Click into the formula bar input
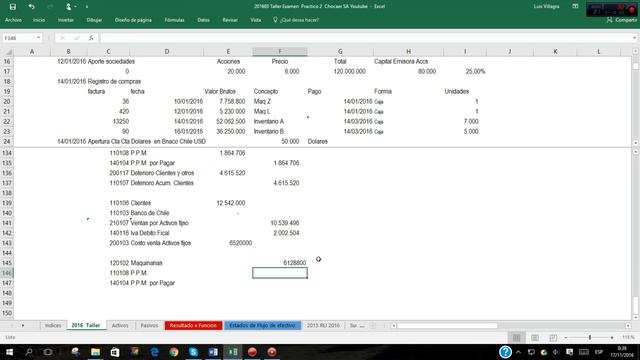 (x=365, y=38)
